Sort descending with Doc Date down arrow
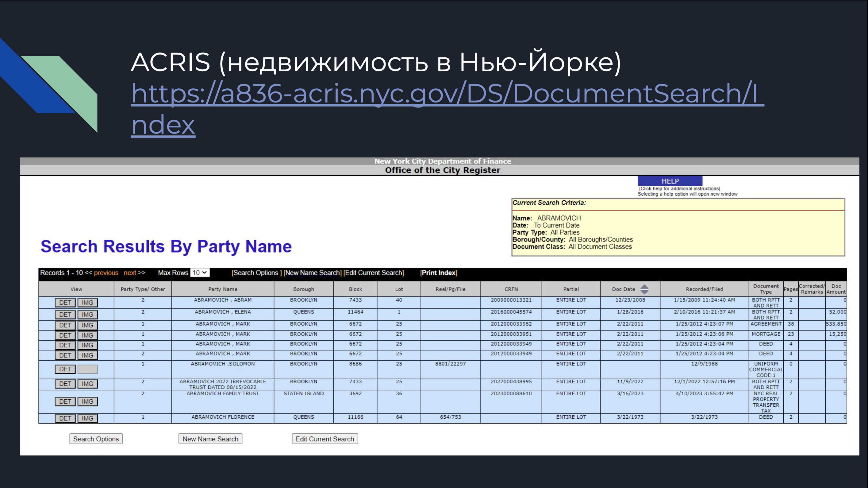868x488 pixels. (644, 292)
